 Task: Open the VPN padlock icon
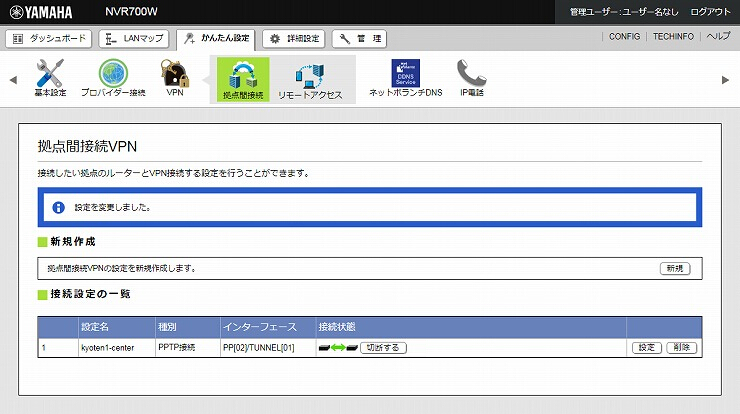click(x=175, y=77)
